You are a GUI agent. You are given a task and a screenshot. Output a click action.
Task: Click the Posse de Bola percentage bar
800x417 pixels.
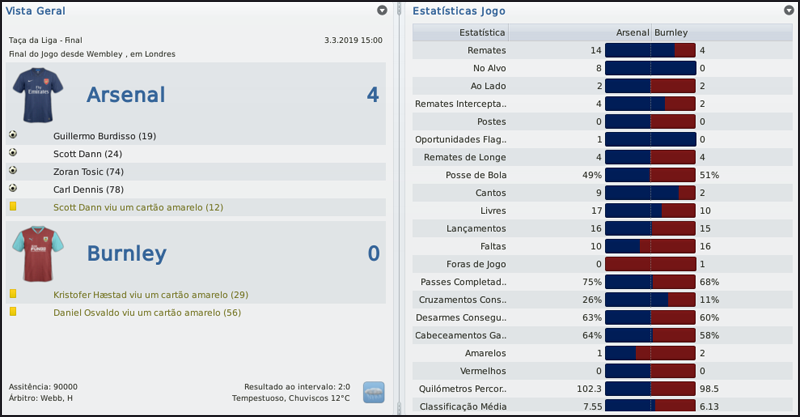(x=650, y=175)
